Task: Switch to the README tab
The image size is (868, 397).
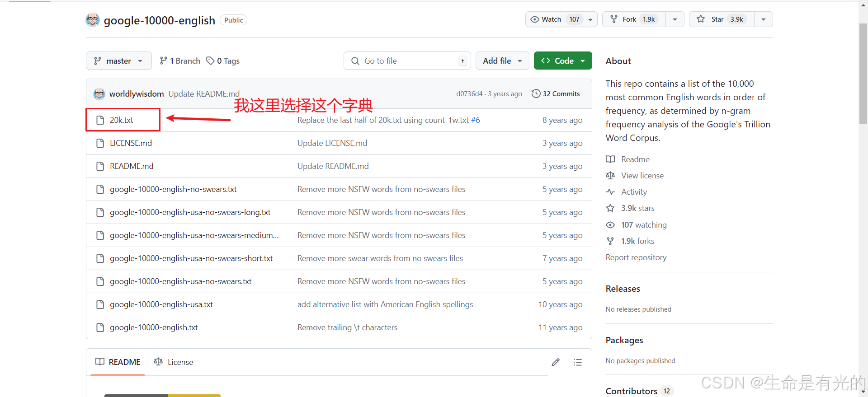Action: pos(118,362)
